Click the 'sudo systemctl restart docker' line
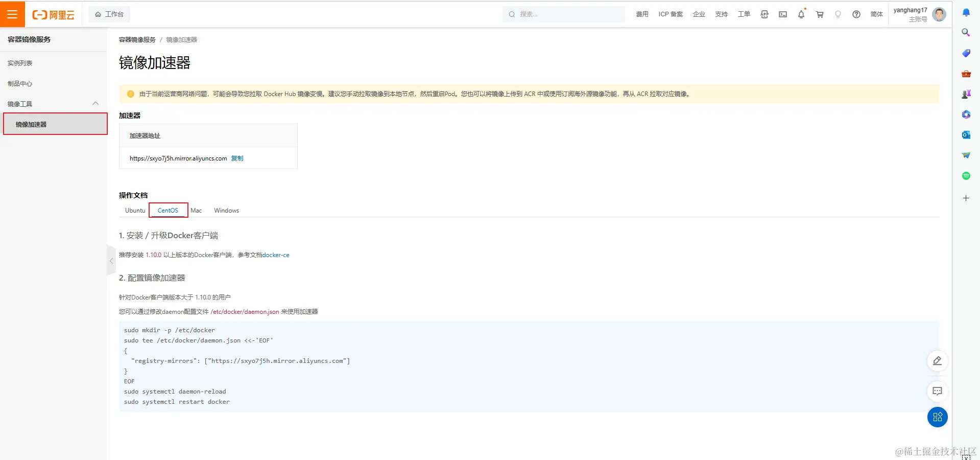 coord(177,402)
